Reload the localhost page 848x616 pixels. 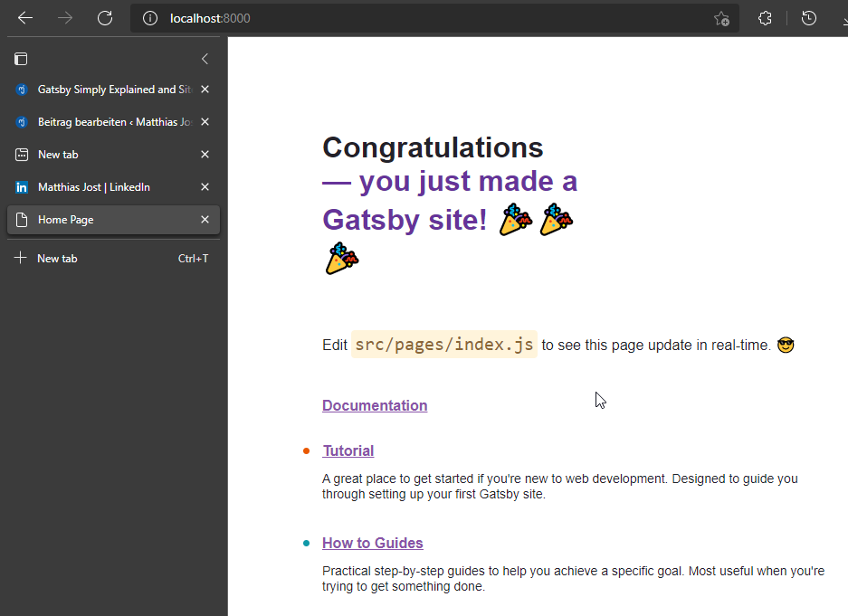click(105, 18)
